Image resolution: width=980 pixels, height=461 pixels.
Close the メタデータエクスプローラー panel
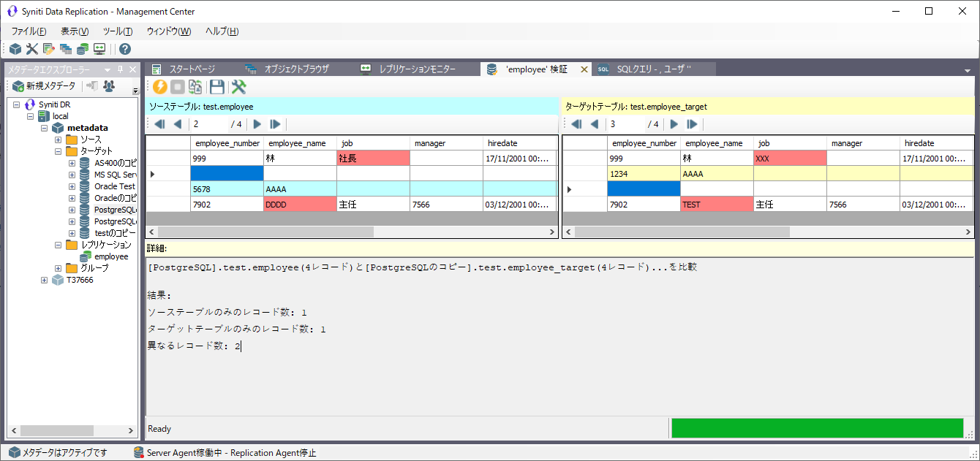pyautogui.click(x=132, y=69)
